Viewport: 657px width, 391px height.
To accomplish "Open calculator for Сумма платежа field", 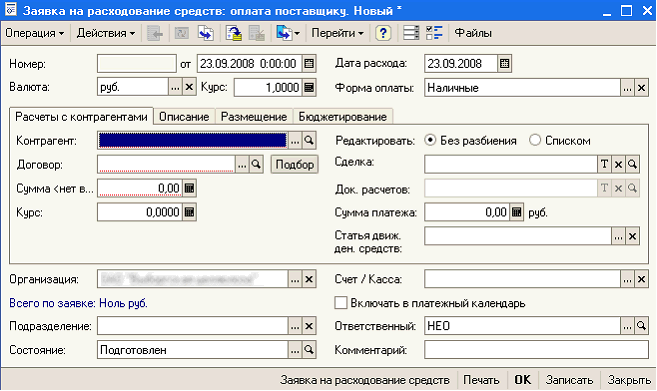I will (516, 212).
